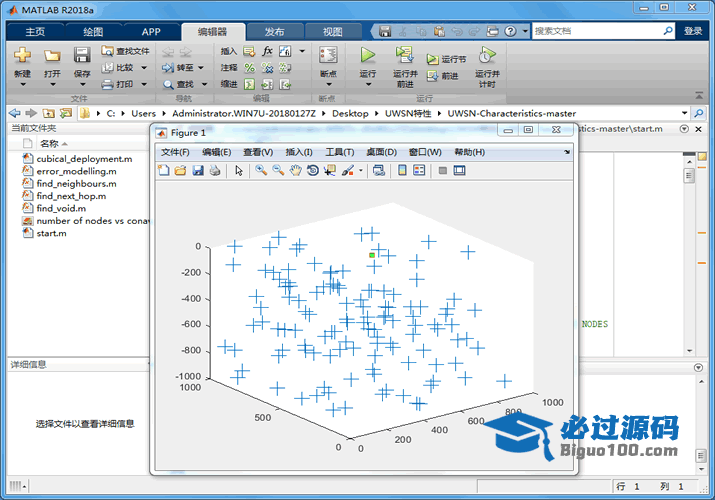715x500 pixels.
Task: Open the Figure 1 Tools menu
Action: 340,152
